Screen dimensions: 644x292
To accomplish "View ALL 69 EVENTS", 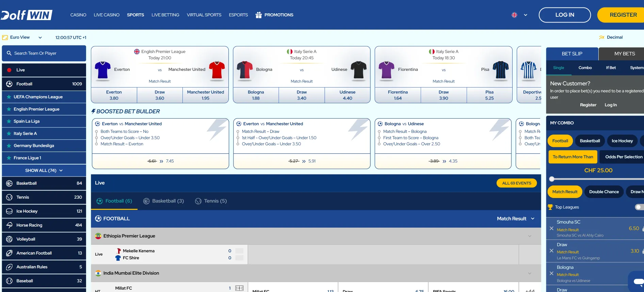I will (516, 183).
